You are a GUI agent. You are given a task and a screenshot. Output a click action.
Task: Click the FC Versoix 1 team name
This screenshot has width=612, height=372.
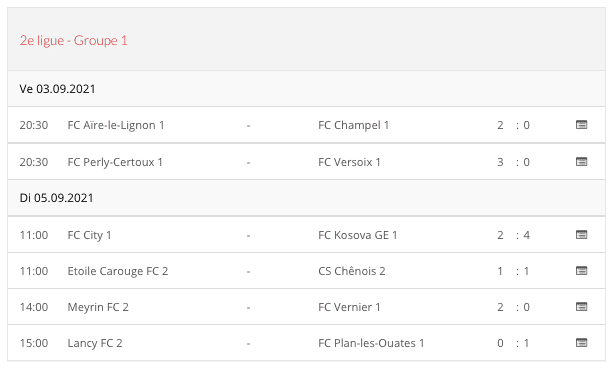(x=349, y=162)
